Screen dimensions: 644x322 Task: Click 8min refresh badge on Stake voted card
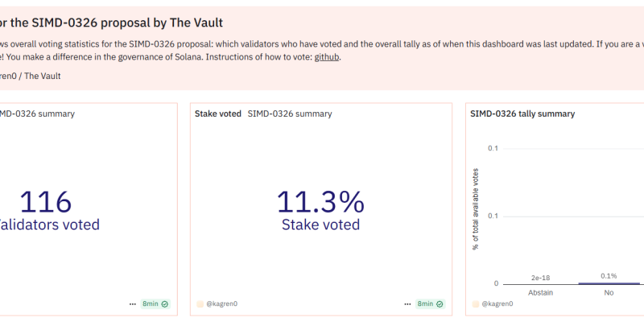coord(430,304)
